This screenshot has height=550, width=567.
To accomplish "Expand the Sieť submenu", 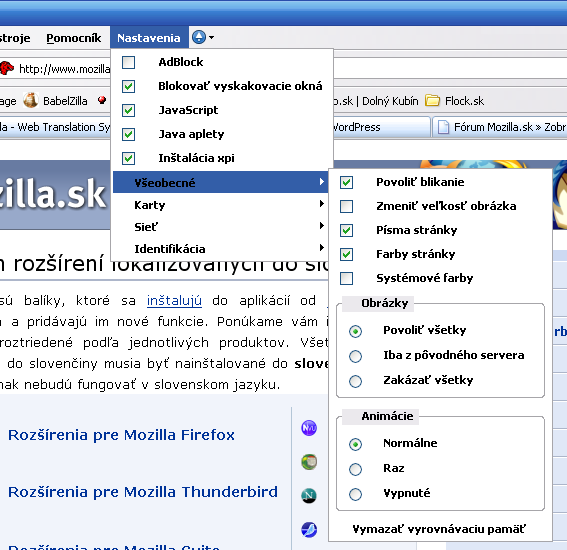I will point(220,227).
